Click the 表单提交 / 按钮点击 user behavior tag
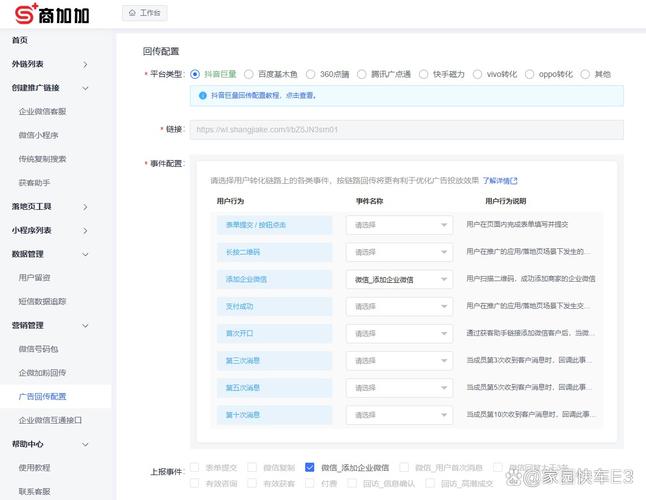Screen dimensions: 646x500 click(274, 225)
